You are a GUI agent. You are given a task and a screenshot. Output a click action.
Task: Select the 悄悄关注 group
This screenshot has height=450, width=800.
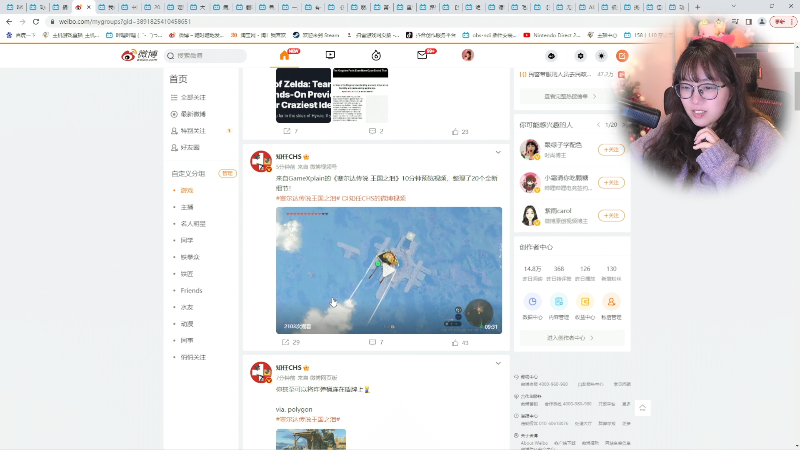(x=193, y=357)
